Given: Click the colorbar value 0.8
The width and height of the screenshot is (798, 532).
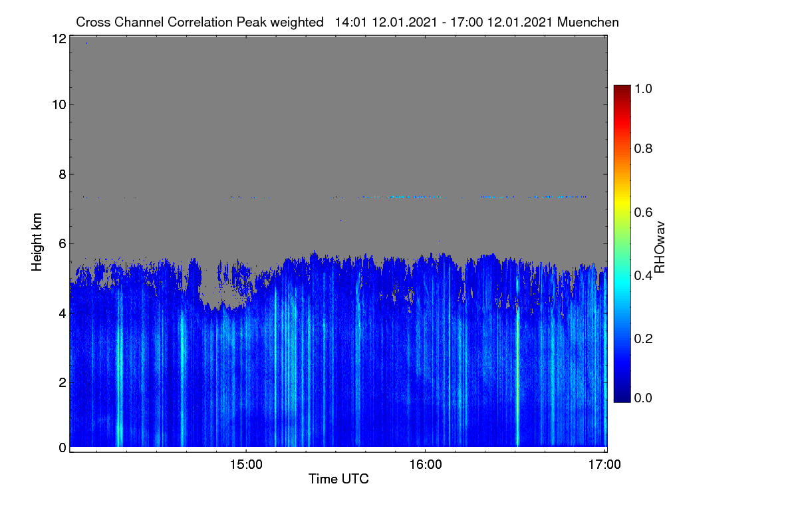Looking at the screenshot, I should point(644,149).
